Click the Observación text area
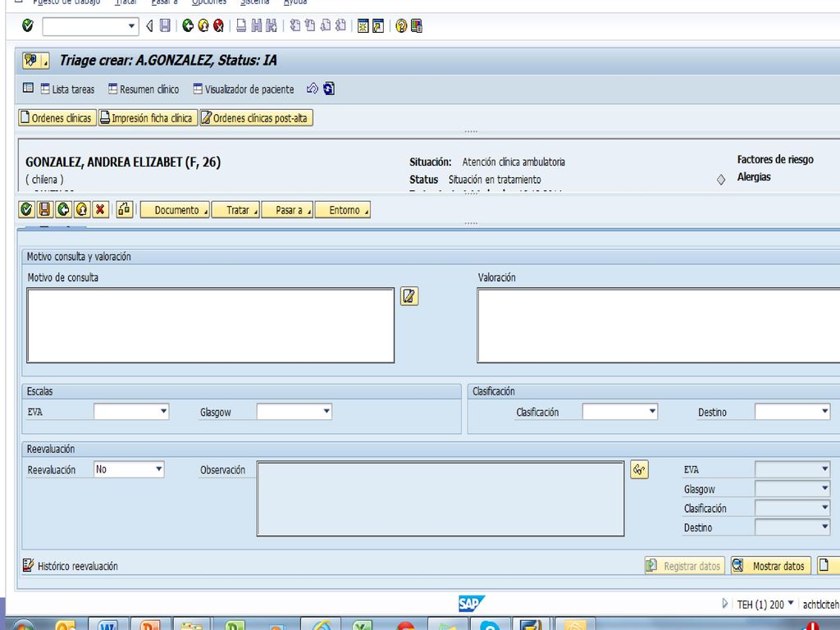 pos(441,498)
